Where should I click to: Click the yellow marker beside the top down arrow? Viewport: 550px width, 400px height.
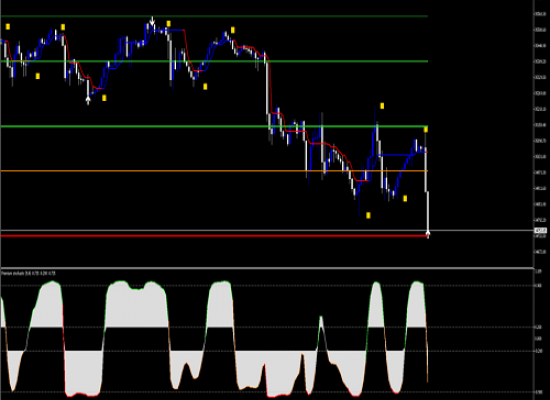[168, 24]
